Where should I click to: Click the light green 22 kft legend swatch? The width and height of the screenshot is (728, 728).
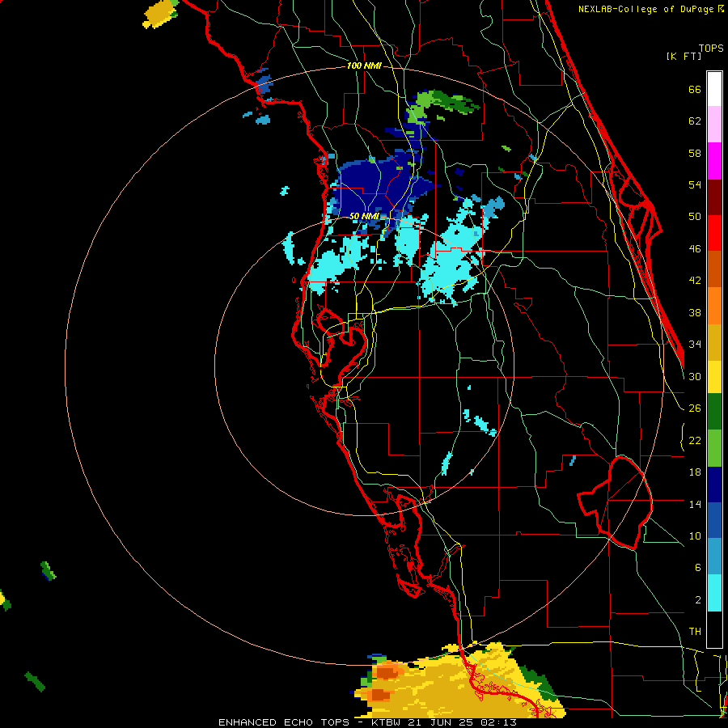pyautogui.click(x=714, y=448)
